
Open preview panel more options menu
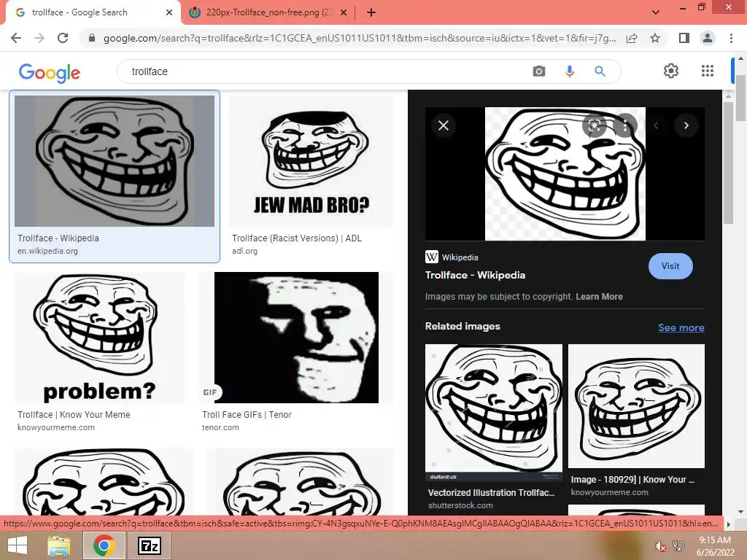coord(625,125)
